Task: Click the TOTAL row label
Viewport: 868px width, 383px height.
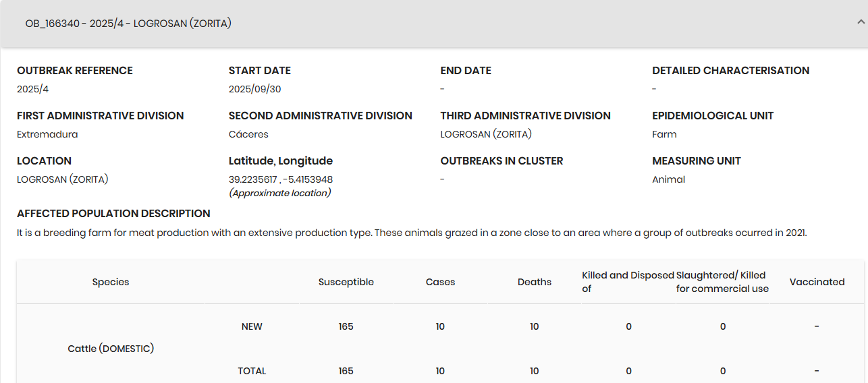Action: (252, 371)
